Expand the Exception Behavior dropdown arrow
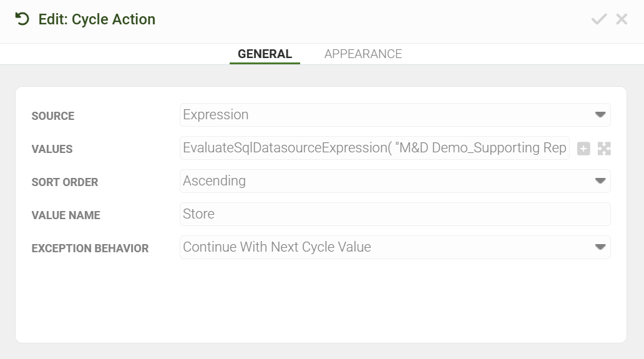644x359 pixels. (600, 247)
